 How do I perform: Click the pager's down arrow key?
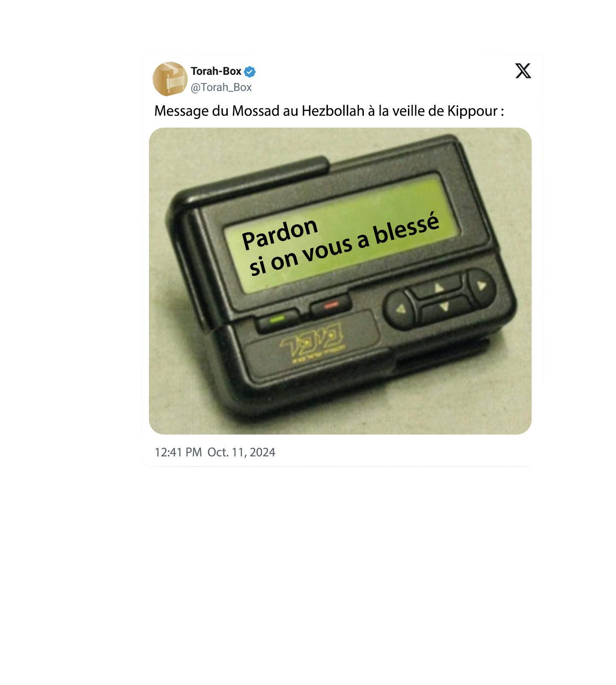coord(444,307)
